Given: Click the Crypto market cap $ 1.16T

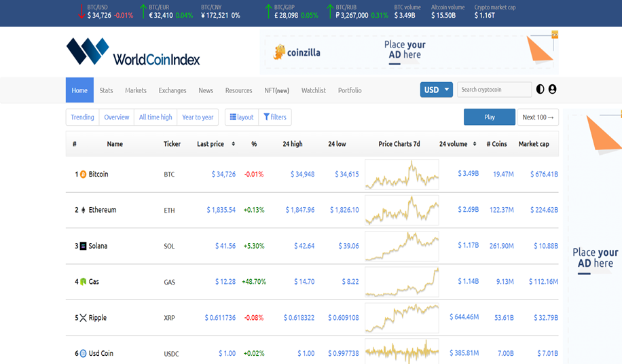Looking at the screenshot, I should tap(494, 12).
